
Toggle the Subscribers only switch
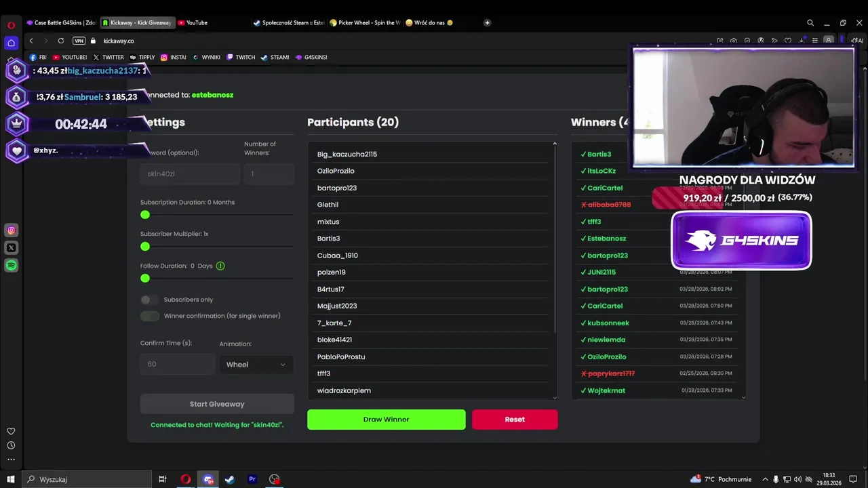149,300
